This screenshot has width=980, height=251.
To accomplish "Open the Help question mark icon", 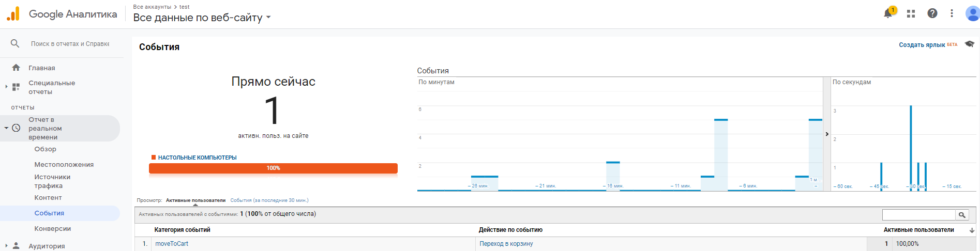I will (932, 13).
